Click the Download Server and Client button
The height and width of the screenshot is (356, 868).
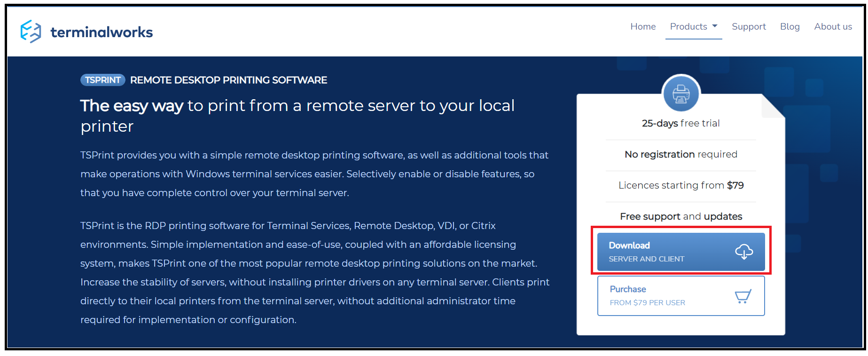click(x=681, y=252)
